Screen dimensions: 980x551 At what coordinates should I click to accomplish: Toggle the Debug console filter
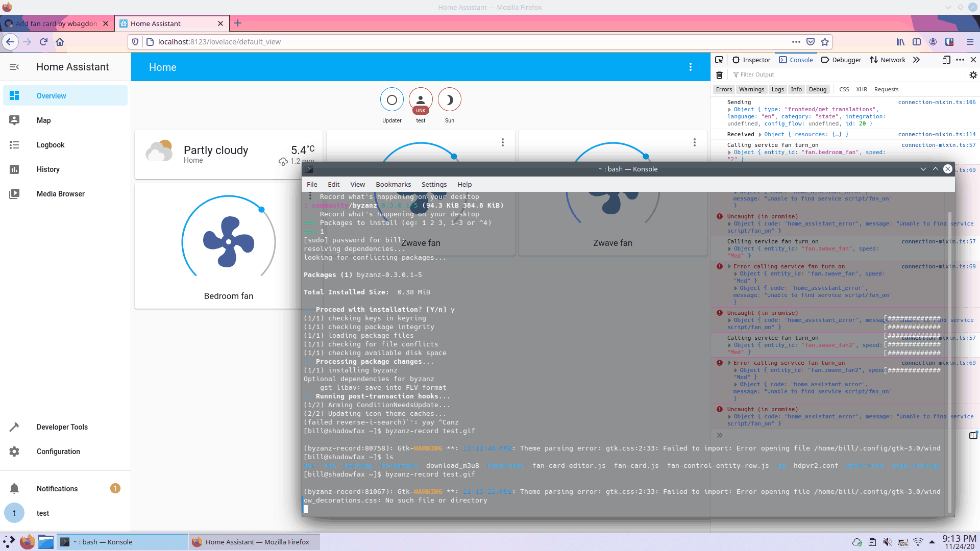point(818,89)
